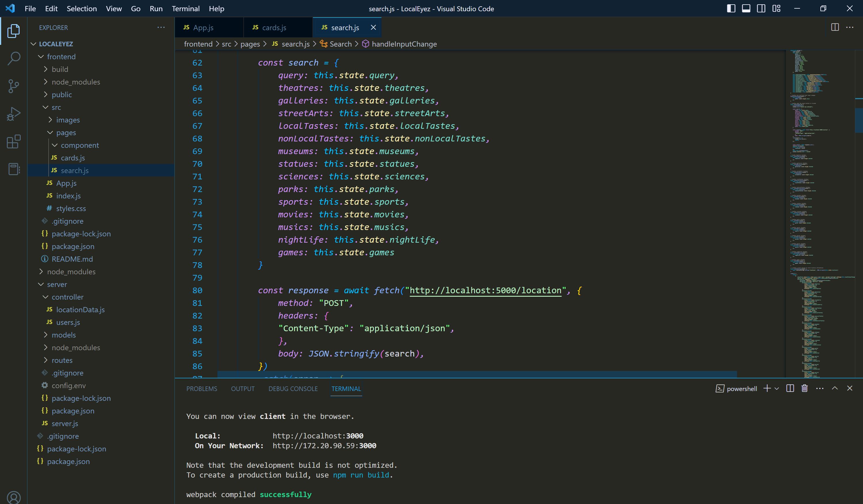
Task: Open the Terminal menu
Action: [185, 9]
